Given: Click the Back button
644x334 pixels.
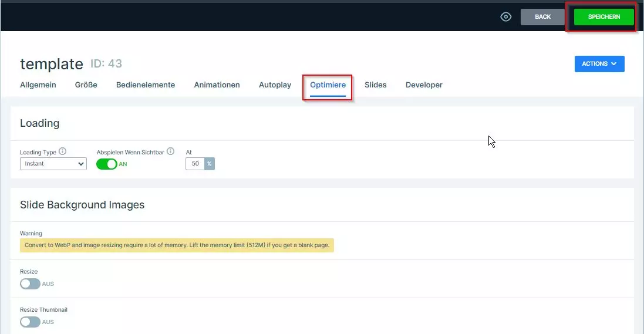Looking at the screenshot, I should pos(542,17).
